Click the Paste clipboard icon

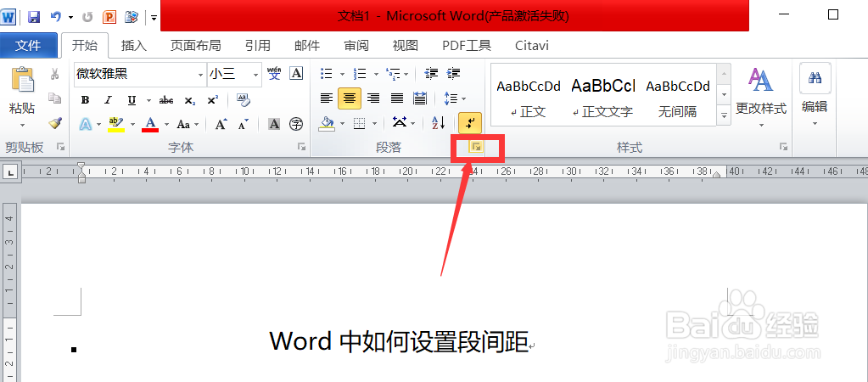point(22,80)
